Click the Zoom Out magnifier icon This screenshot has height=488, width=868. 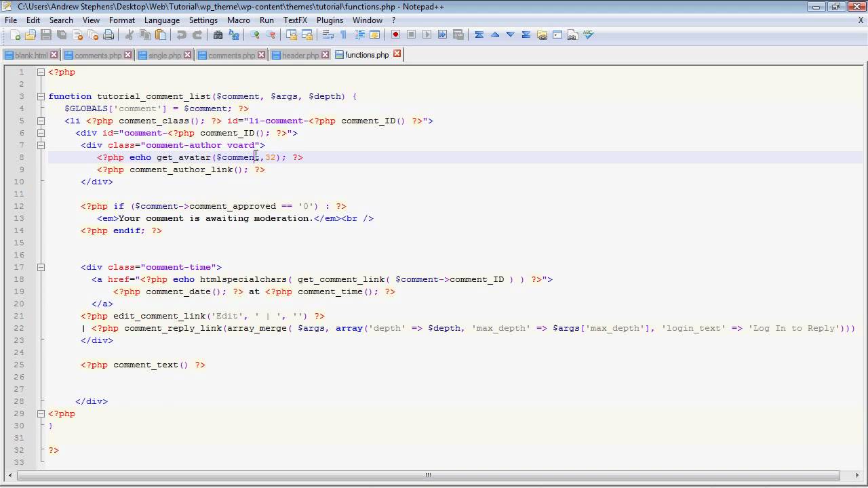point(270,35)
